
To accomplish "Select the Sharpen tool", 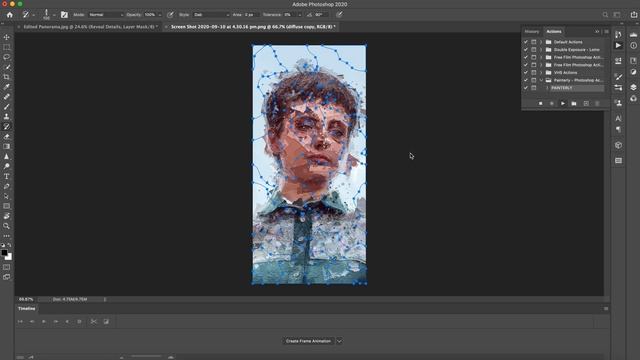I will (7, 156).
